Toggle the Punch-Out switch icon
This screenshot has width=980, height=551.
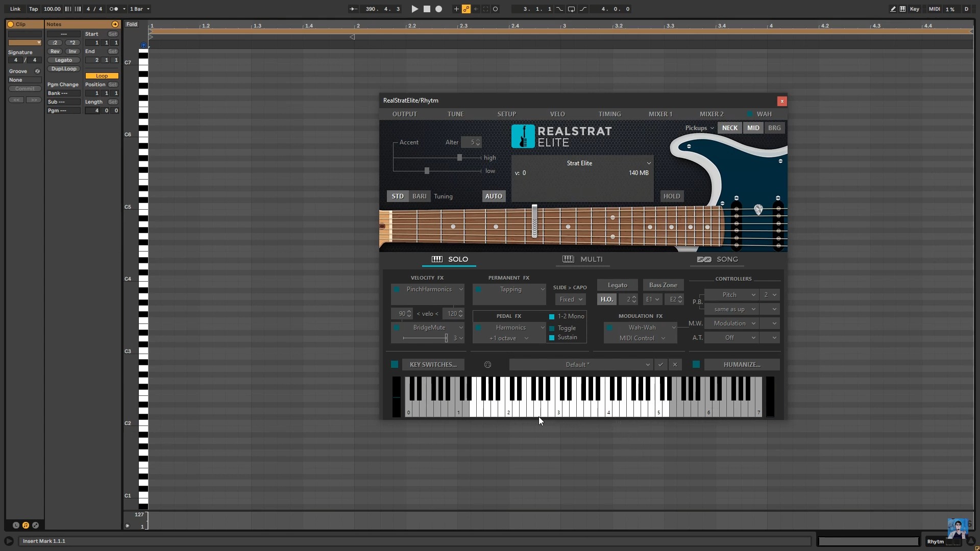pos(583,9)
